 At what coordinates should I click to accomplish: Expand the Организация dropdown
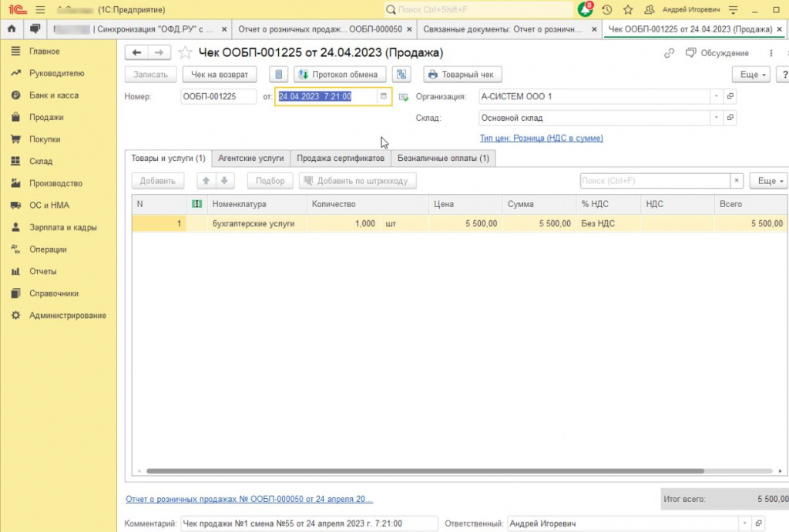(716, 96)
